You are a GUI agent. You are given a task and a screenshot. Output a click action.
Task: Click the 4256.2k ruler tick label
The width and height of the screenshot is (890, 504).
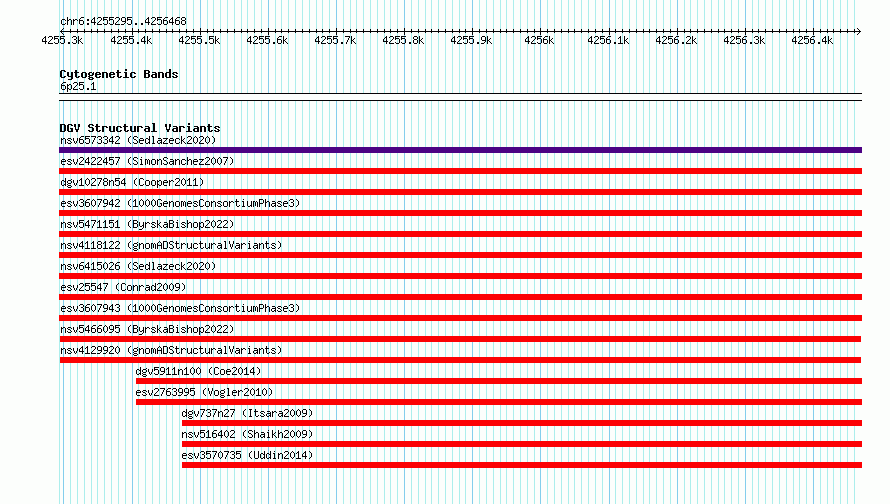pos(677,40)
